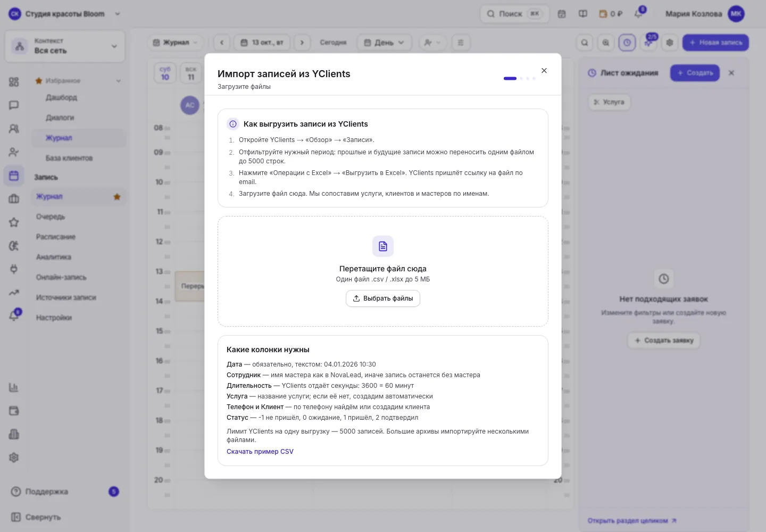Open the book icon in top bar
This screenshot has height=532, width=766.
coord(583,14)
